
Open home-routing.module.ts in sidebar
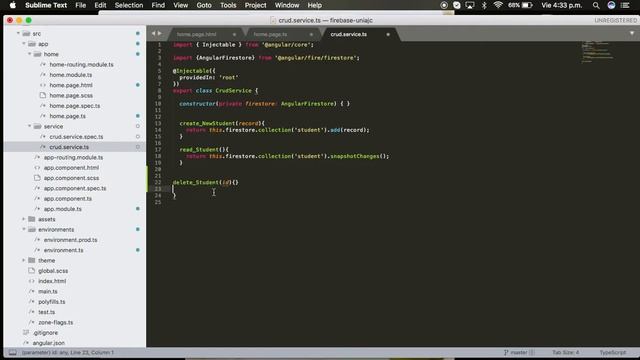pyautogui.click(x=82, y=64)
